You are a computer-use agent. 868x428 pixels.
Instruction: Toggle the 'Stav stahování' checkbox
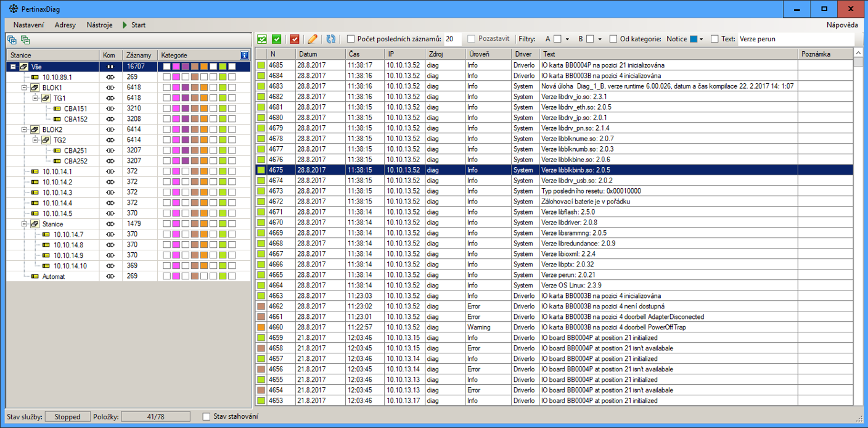point(207,417)
